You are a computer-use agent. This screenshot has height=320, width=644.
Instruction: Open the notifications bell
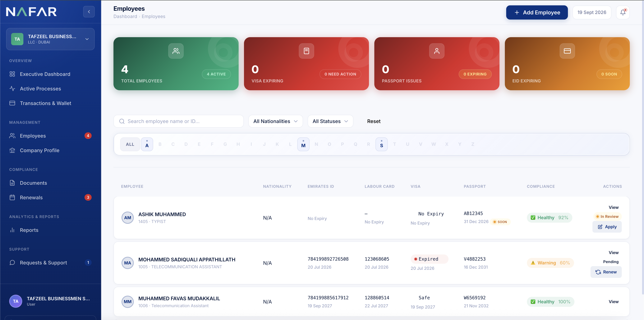coord(623,12)
